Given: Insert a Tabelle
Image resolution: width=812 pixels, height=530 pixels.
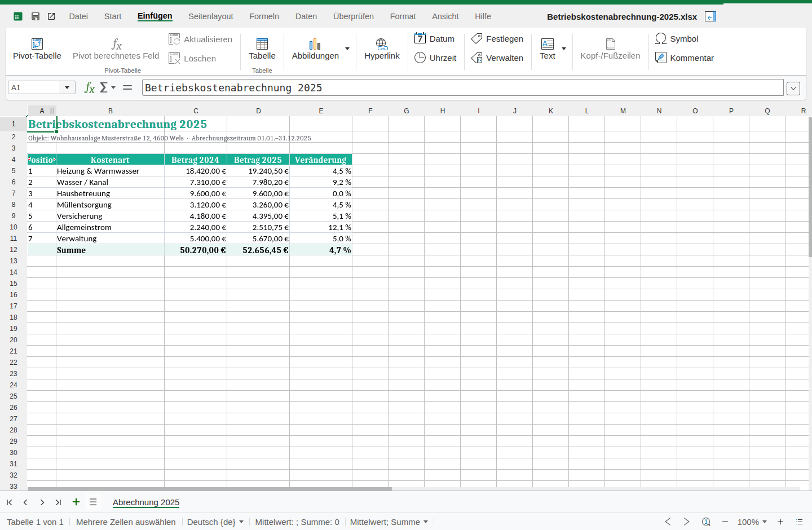Looking at the screenshot, I should tap(262, 49).
